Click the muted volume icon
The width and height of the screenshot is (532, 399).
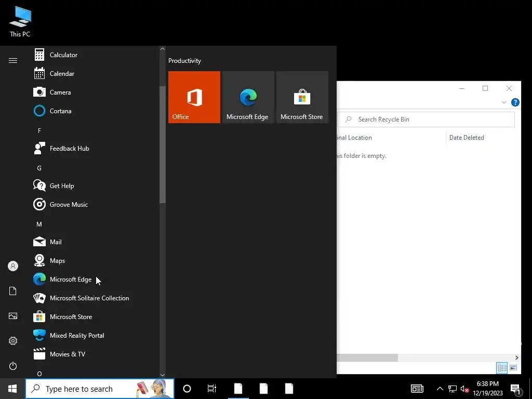[465, 389]
